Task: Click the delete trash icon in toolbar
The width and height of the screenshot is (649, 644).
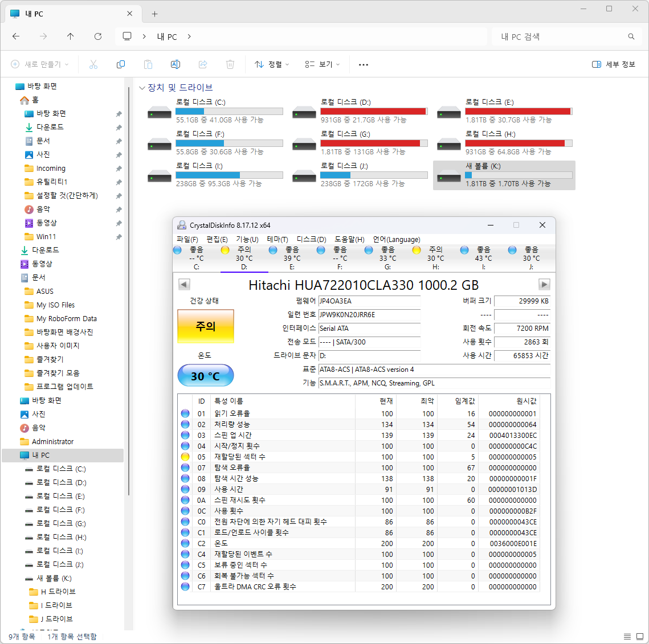Action: point(230,64)
